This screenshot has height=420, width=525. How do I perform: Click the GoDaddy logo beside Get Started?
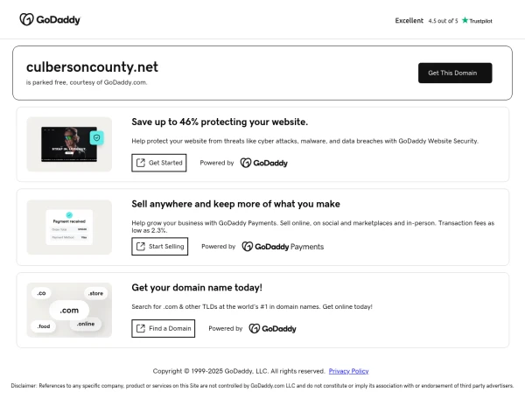[263, 163]
